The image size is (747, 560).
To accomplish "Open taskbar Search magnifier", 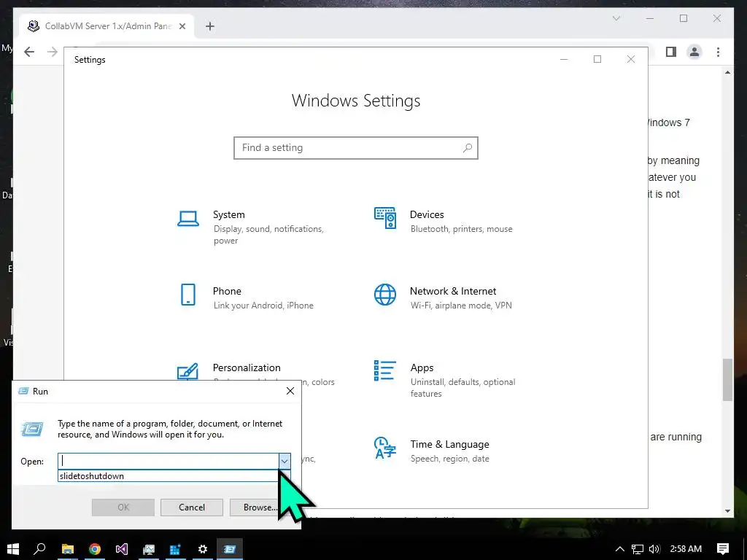I will click(40, 548).
